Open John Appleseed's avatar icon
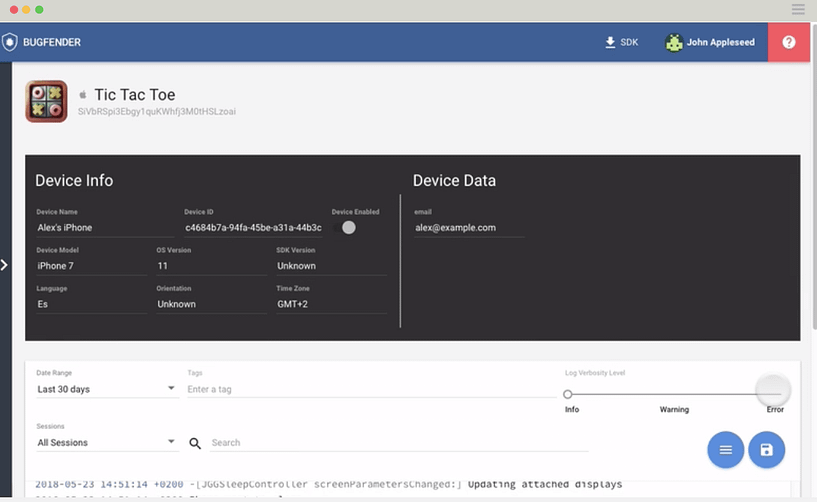Viewport: 817px width, 502px height. 674,42
